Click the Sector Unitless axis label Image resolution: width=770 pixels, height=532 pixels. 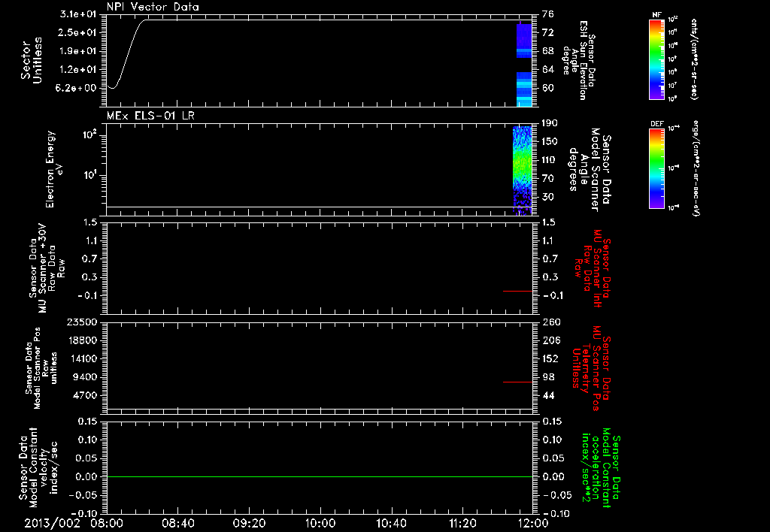click(32, 60)
